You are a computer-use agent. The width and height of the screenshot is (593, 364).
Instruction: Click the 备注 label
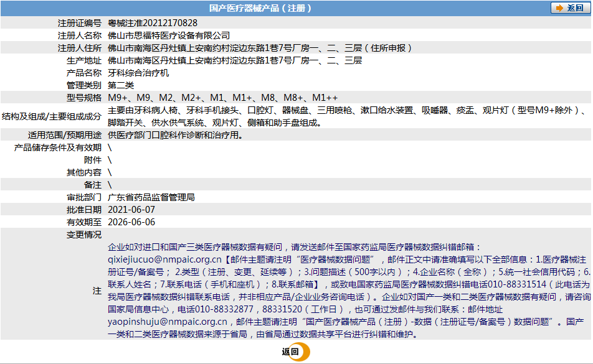click(93, 185)
